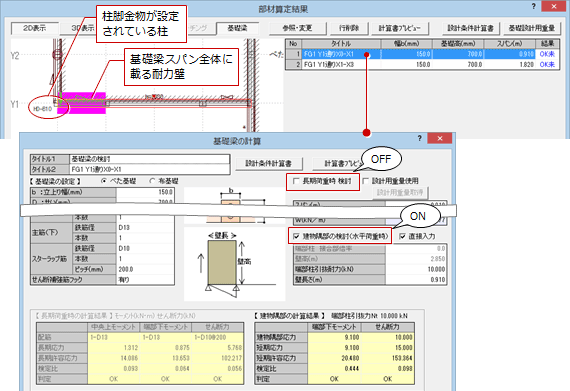Click 基礎設計用重量 button
The height and width of the screenshot is (391, 570).
click(x=531, y=28)
